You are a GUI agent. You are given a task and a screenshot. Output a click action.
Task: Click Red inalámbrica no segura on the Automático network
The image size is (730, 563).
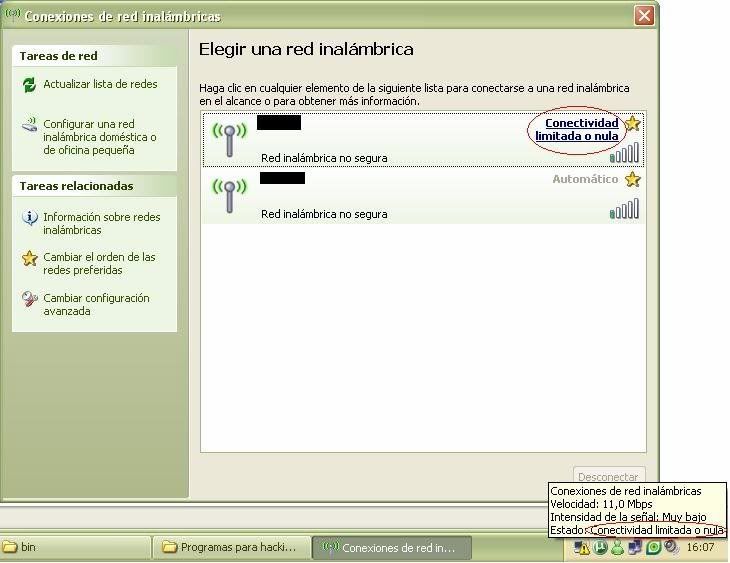(x=324, y=214)
